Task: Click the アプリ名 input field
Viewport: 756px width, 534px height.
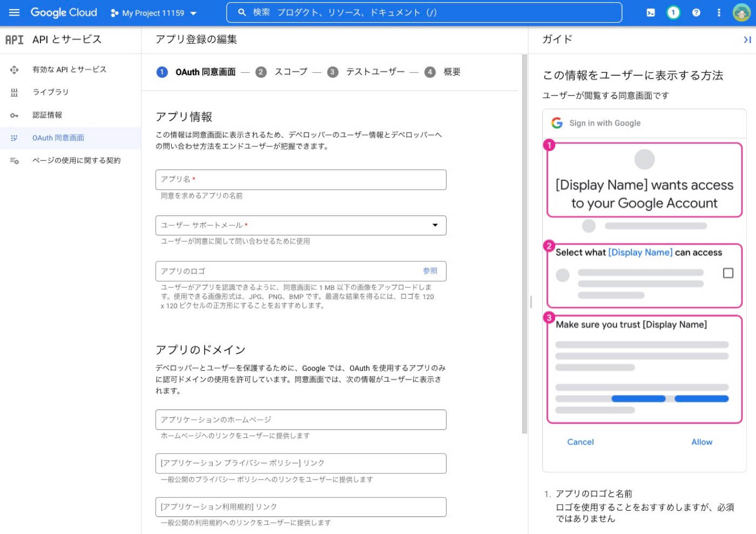Action: pos(301,180)
